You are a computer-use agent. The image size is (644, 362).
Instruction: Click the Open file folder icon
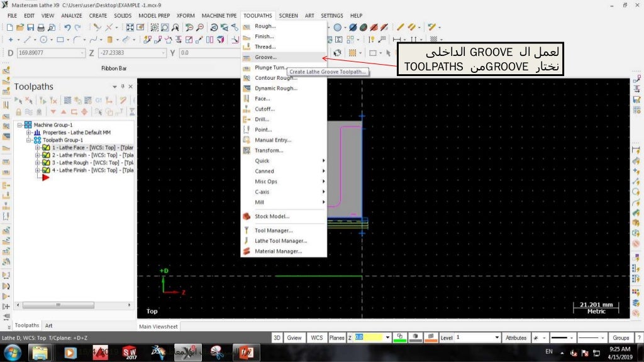pos(20,28)
